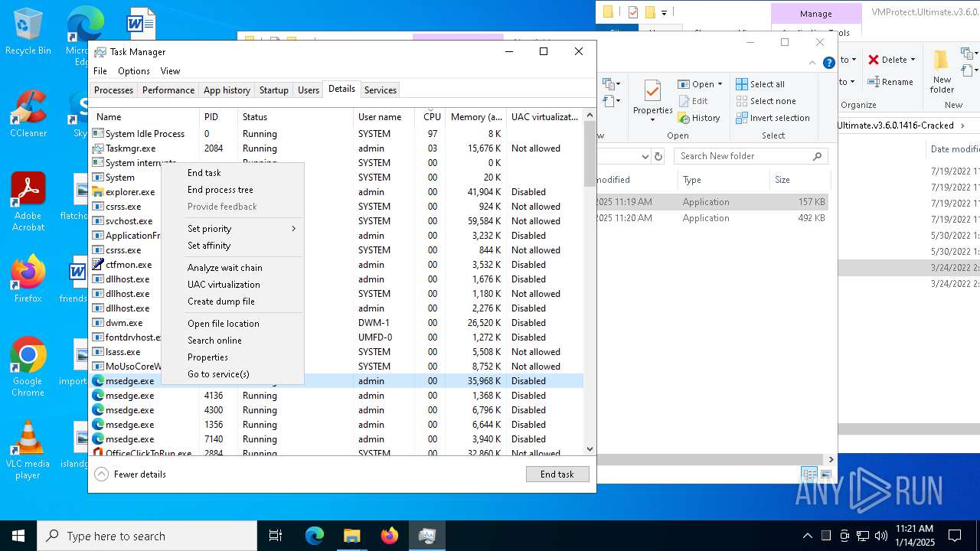The width and height of the screenshot is (980, 551).
Task: Switch Explorer to Details view
Action: [809, 474]
